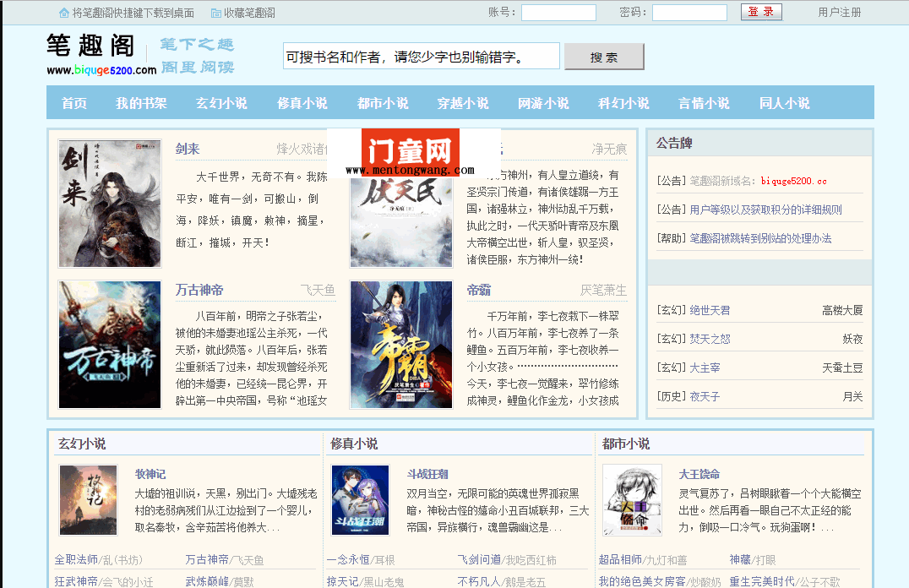This screenshot has height=588, width=909.
Task: Open the 不朽凡人 link
Action: (479, 581)
